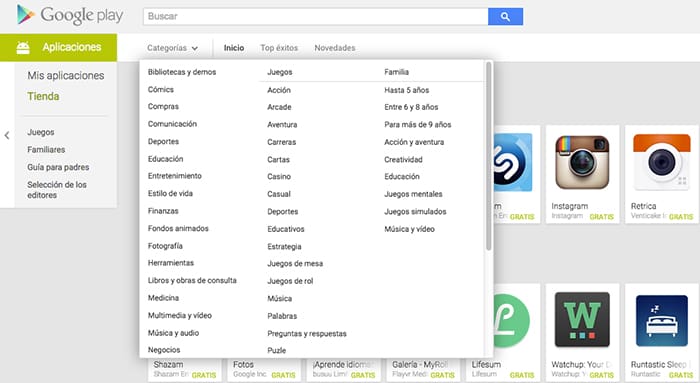The image size is (700, 383).
Task: Click the categories menu scrollbar
Action: click(488, 156)
